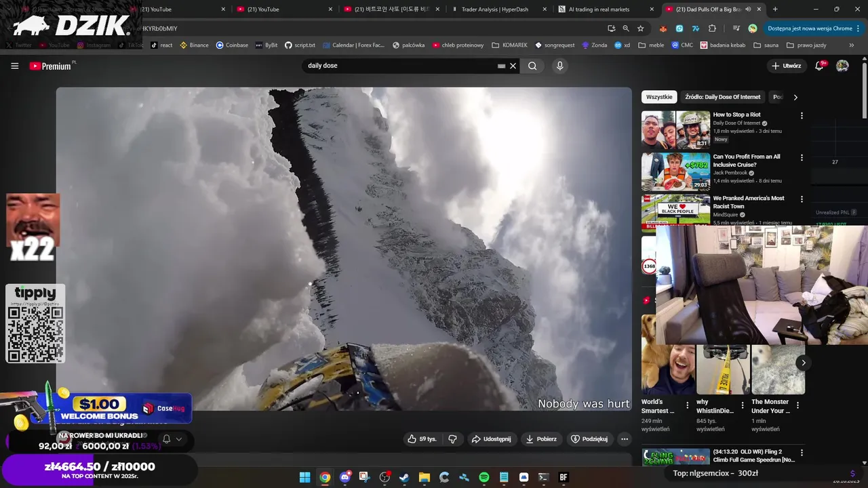Open the script.txt GitHub bookmark
868x488 pixels.
click(300, 45)
